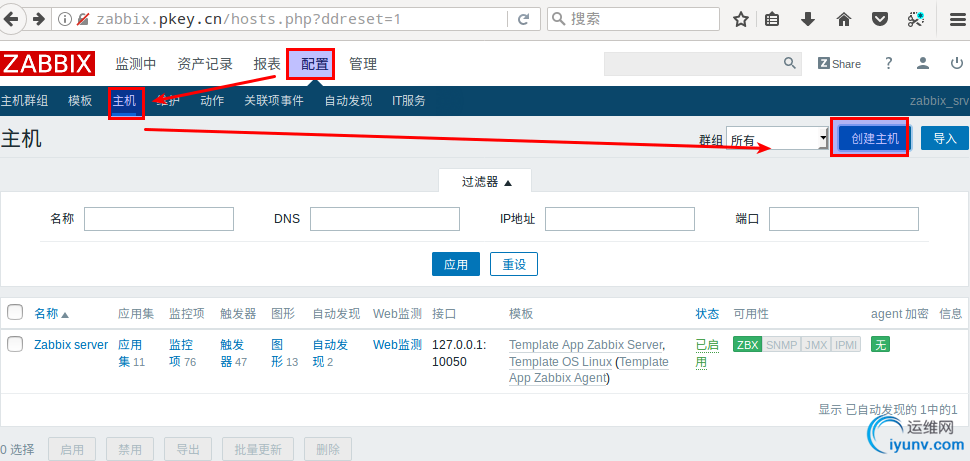Viewport: 970px width, 461px height.
Task: Open 触发器 link for Zabbix server
Action: tap(232, 353)
